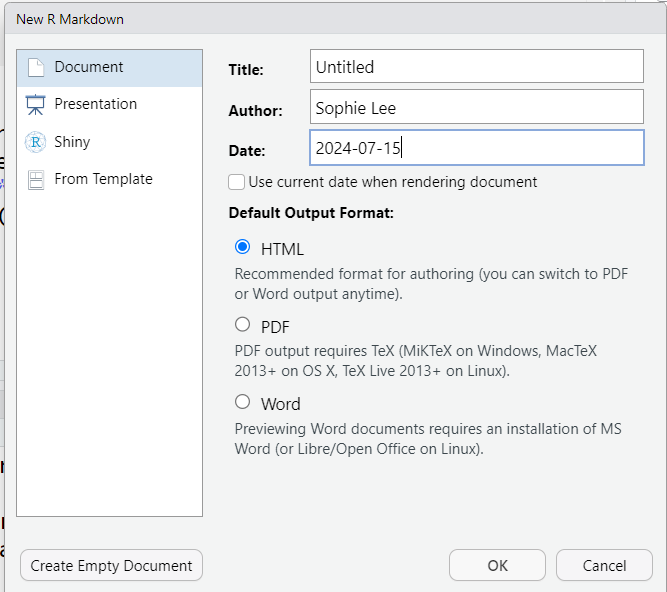Click into the Author field with Sophie Lee
667x592 pixels.
(x=476, y=108)
